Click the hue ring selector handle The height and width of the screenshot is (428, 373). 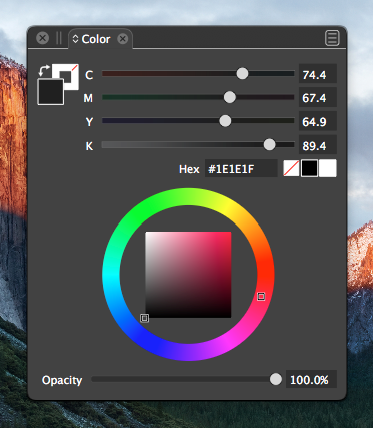261,296
